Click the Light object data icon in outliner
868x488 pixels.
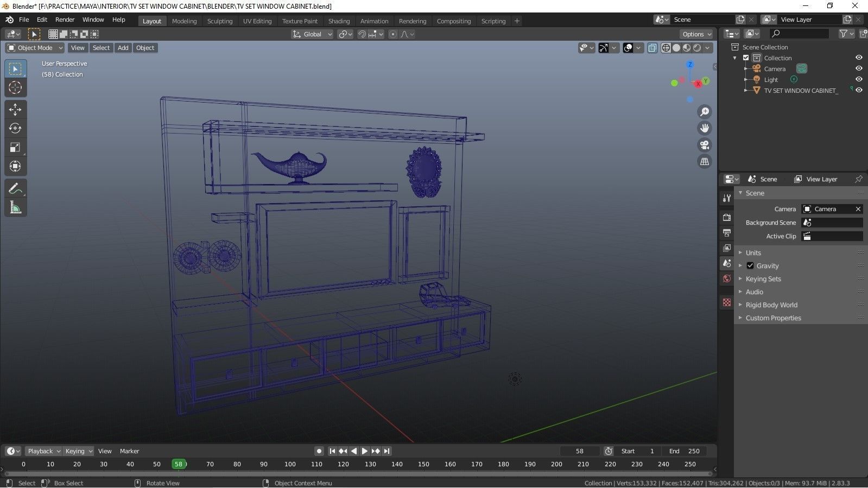click(794, 79)
